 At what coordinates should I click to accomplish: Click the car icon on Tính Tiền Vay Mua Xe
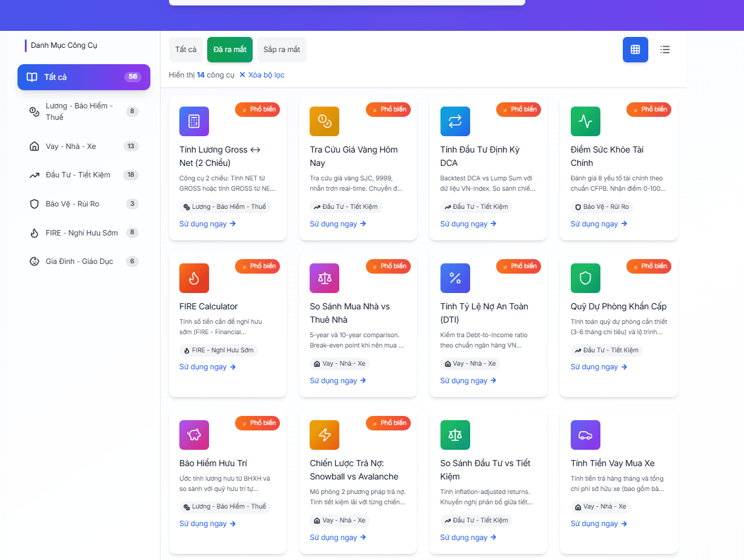coord(585,435)
